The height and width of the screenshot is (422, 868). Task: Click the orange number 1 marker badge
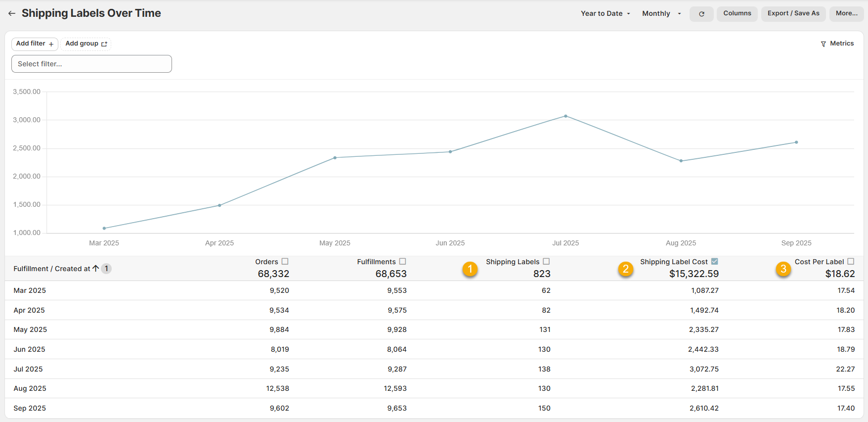470,269
